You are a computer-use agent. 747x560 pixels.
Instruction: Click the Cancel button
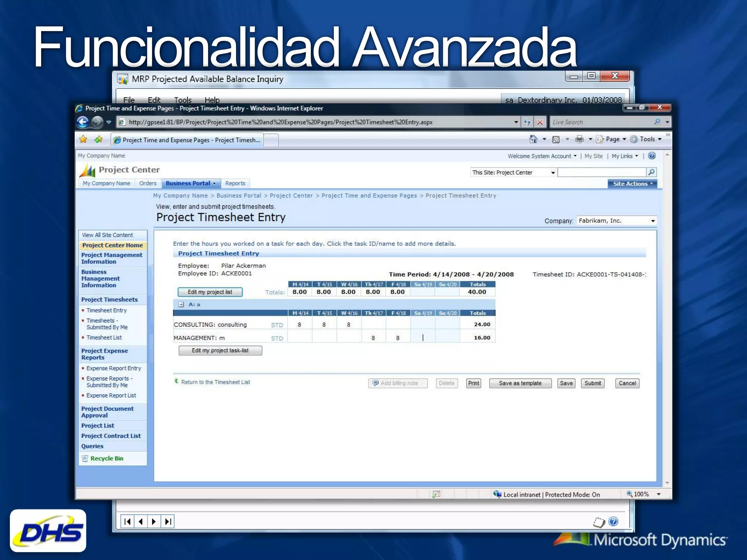627,383
